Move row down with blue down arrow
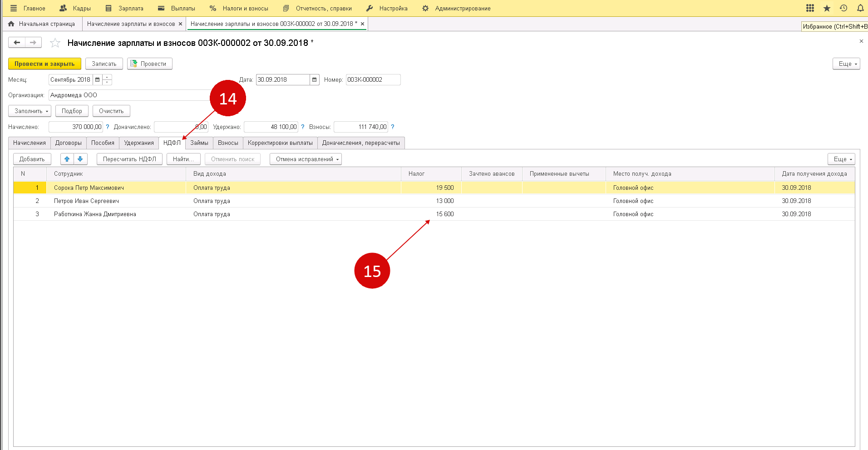 click(x=80, y=159)
